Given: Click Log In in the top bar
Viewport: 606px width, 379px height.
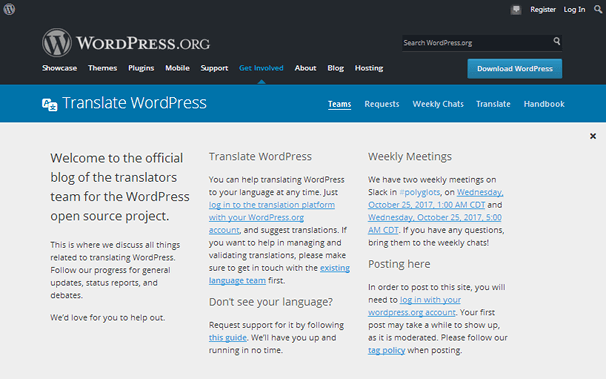Looking at the screenshot, I should point(574,10).
